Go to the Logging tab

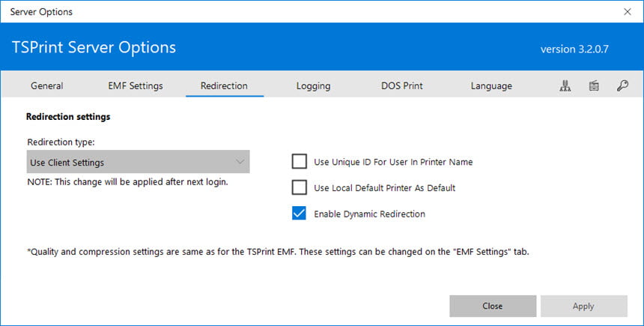coord(313,85)
